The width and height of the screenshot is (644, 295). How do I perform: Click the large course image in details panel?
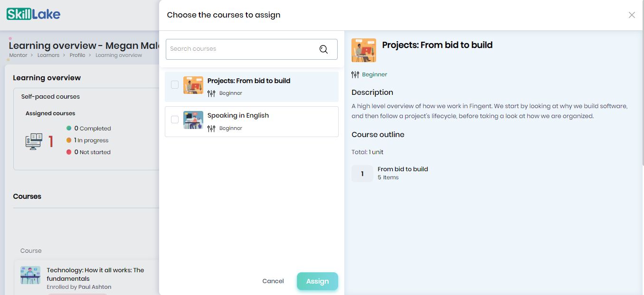pyautogui.click(x=364, y=50)
